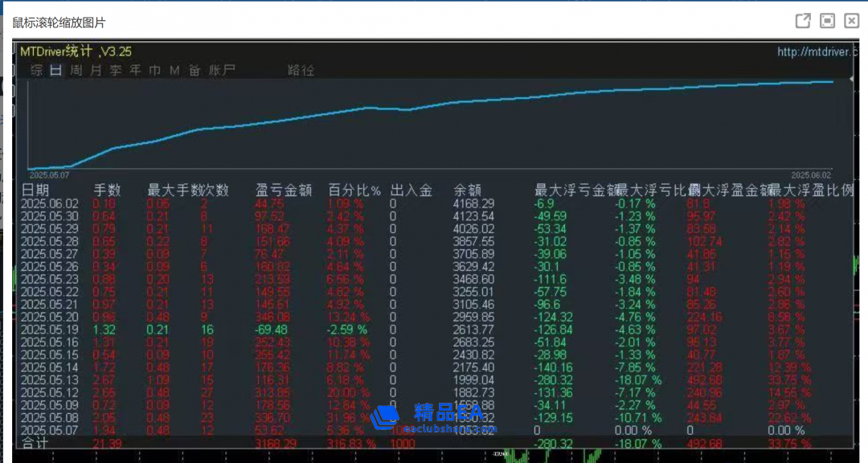Click the 余额 column header
The image size is (868, 463).
point(468,191)
